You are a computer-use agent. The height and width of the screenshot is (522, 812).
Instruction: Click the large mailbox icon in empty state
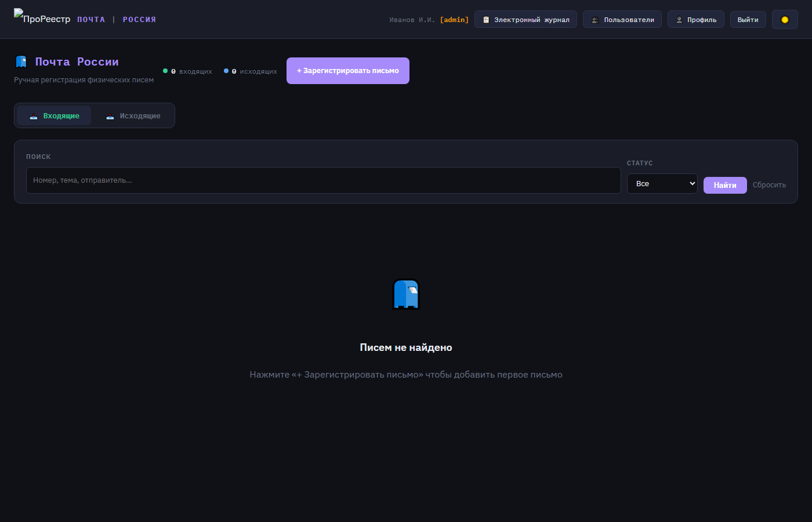[406, 294]
